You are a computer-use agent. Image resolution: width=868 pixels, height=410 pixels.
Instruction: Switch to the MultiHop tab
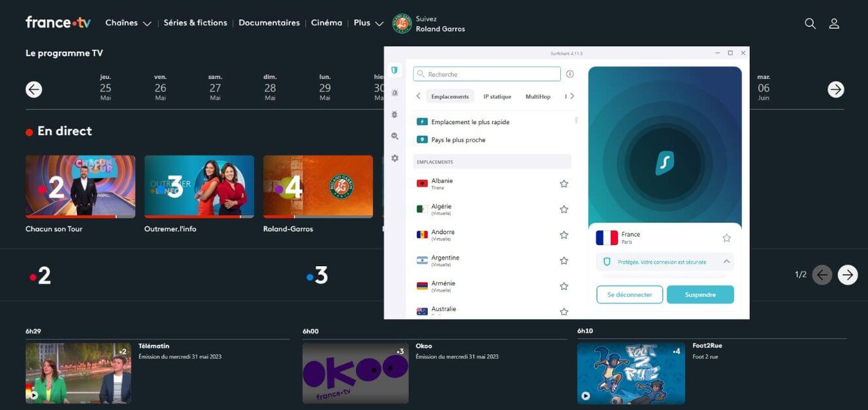538,97
